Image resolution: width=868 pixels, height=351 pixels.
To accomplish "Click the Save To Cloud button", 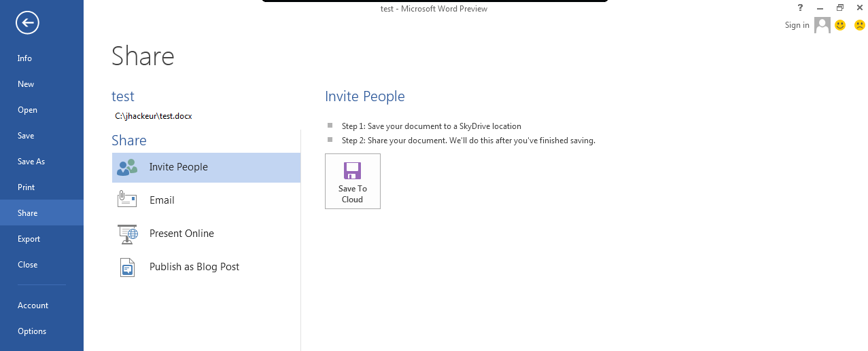I will click(353, 181).
